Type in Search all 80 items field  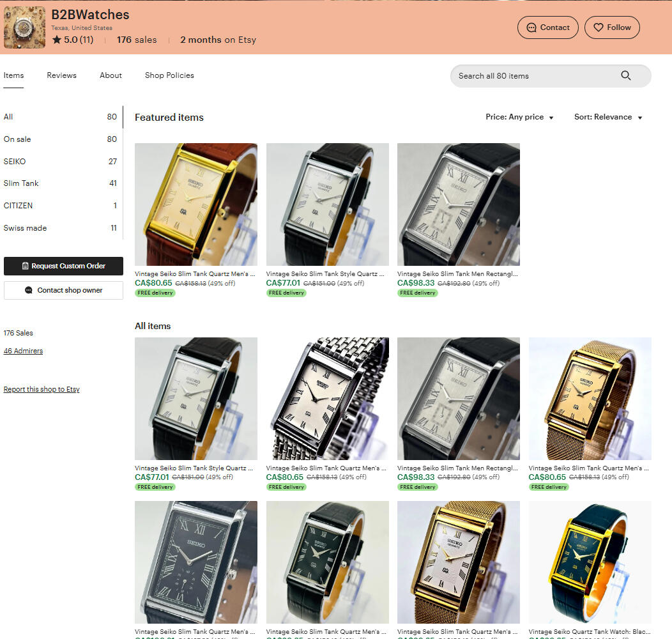tap(533, 76)
